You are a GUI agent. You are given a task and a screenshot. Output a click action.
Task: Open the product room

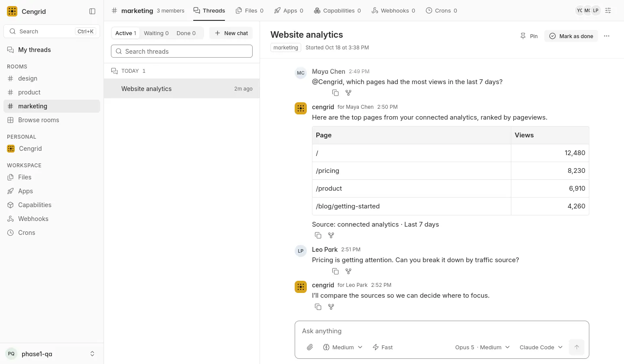tap(52, 92)
